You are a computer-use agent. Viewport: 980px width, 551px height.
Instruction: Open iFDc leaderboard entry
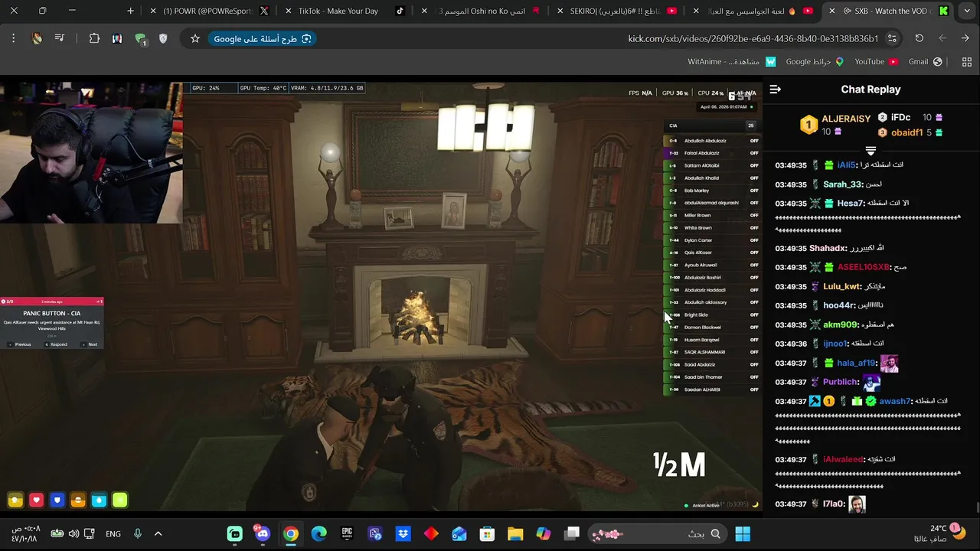click(900, 118)
